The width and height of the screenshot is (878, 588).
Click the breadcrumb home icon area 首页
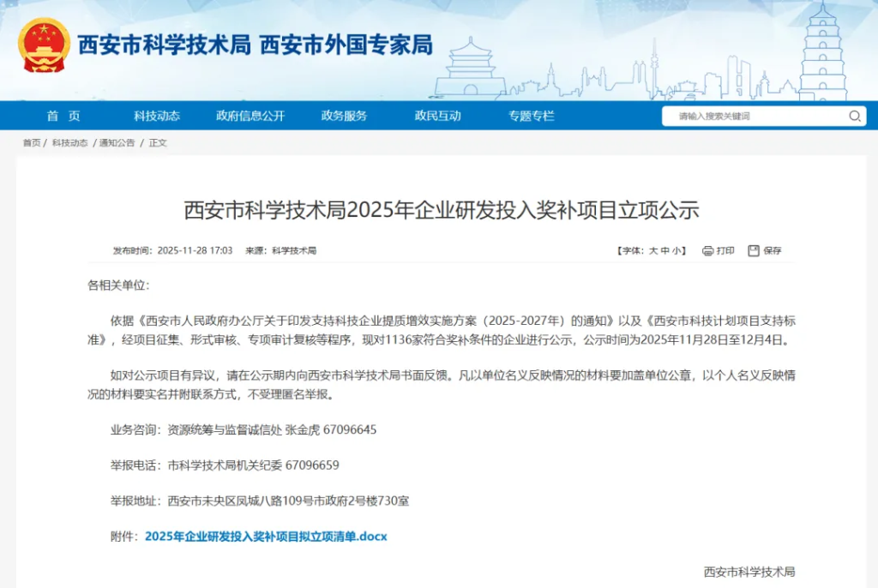tap(32, 142)
